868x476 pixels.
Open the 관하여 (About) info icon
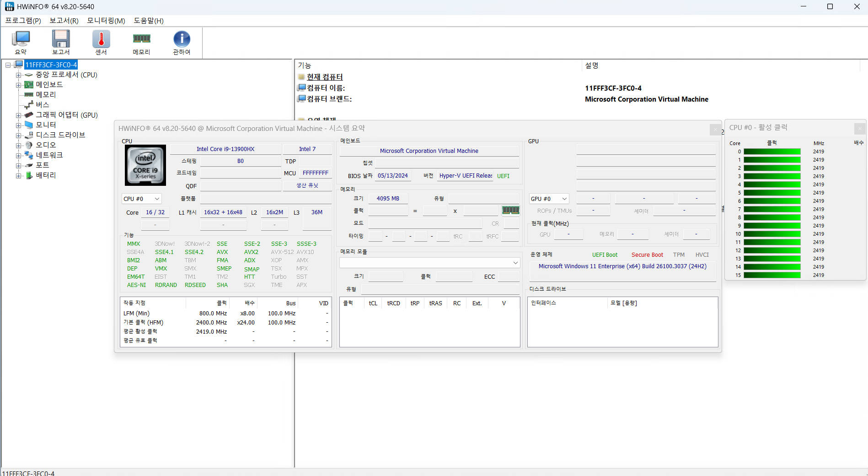(x=182, y=39)
